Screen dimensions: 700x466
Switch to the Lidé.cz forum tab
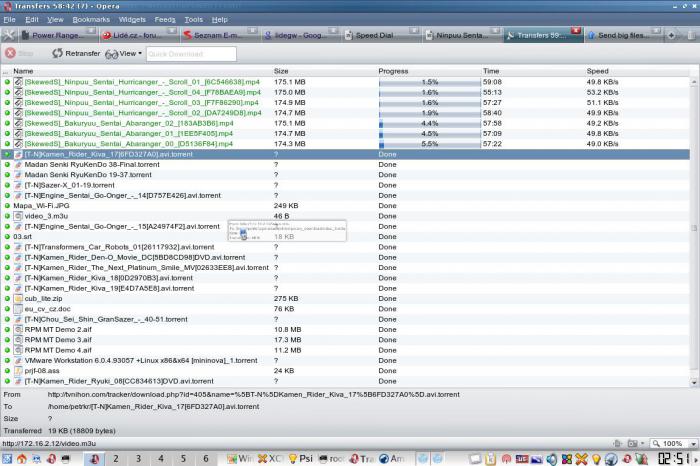(x=138, y=35)
